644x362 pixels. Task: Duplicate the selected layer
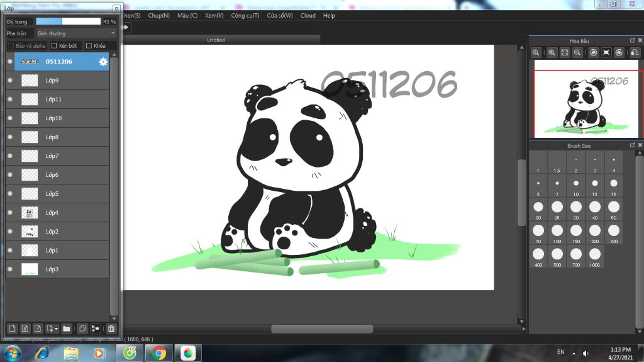(82, 329)
